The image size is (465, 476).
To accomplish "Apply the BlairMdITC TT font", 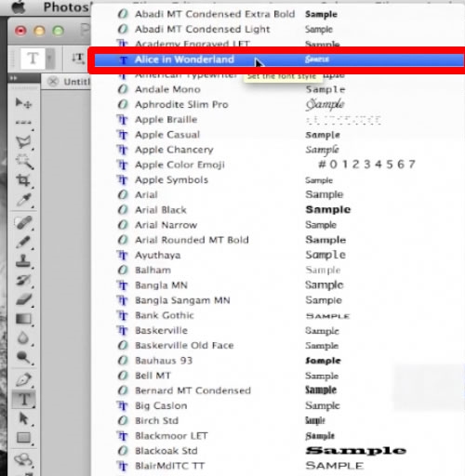I will coord(170,466).
